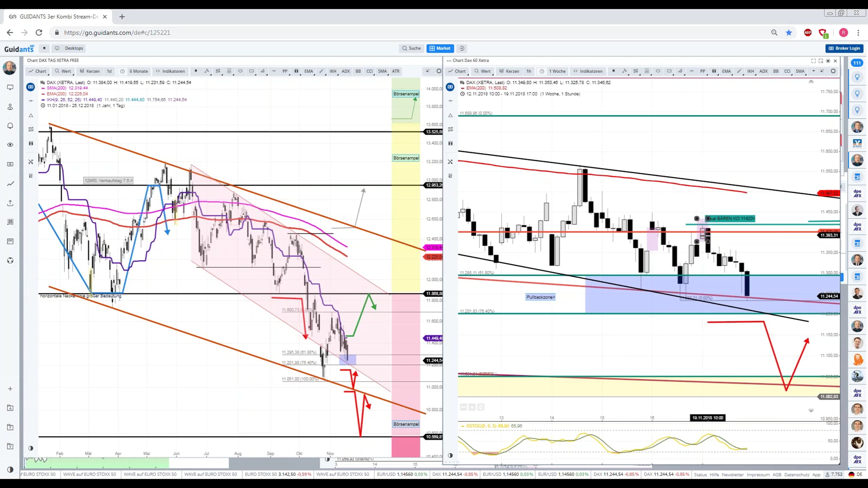Click the crosshair tool in DAX TAG chart
Screen dimensions: 868x488
click(x=427, y=71)
